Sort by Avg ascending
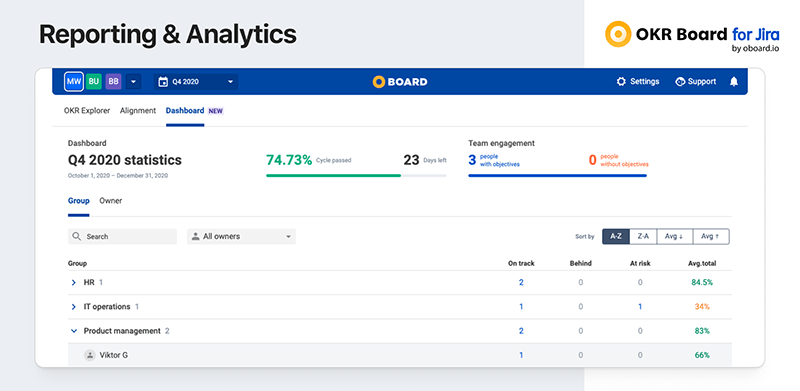The width and height of the screenshot is (800, 391). pos(711,236)
